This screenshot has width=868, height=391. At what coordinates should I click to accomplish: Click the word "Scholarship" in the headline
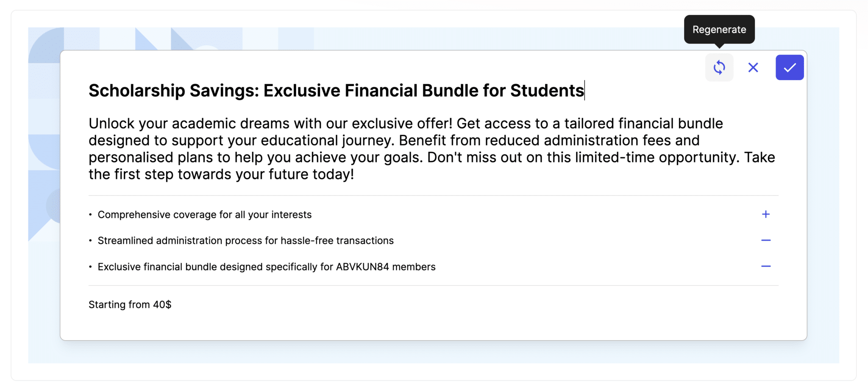[x=136, y=91]
